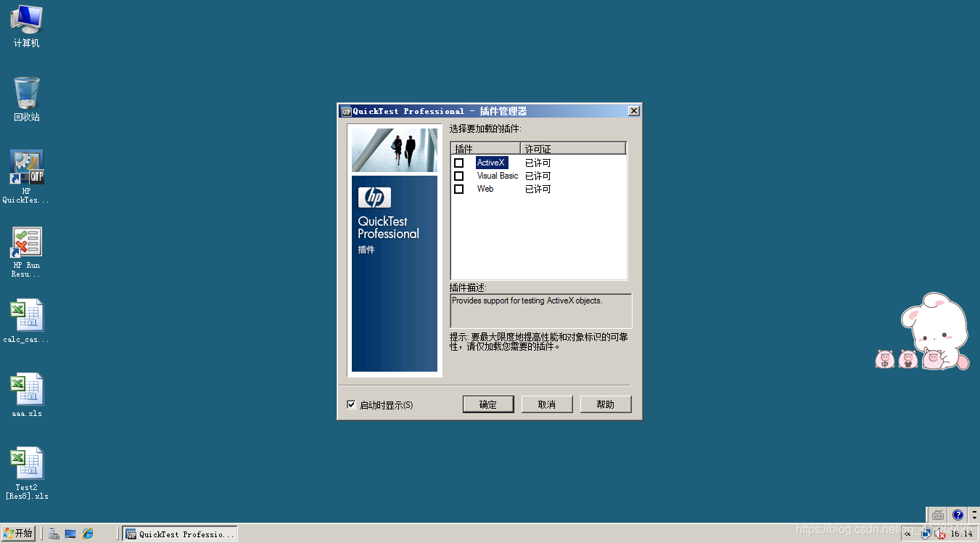Open help via the 帮助 button
The width and height of the screenshot is (980, 543).
pos(606,404)
